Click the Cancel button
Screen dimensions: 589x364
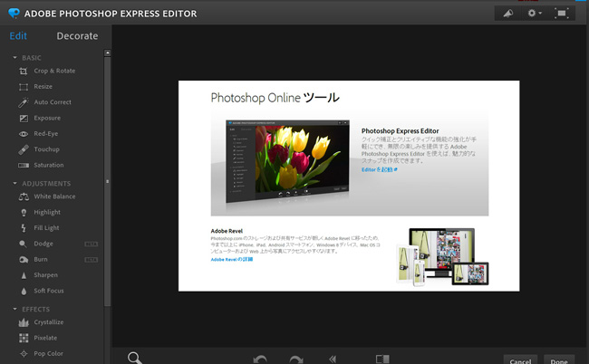(x=520, y=359)
